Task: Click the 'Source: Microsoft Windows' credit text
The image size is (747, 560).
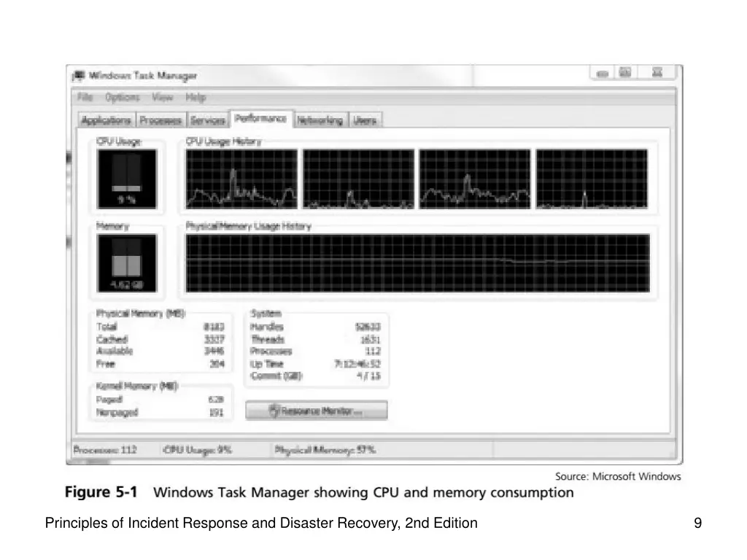Action: pos(618,476)
